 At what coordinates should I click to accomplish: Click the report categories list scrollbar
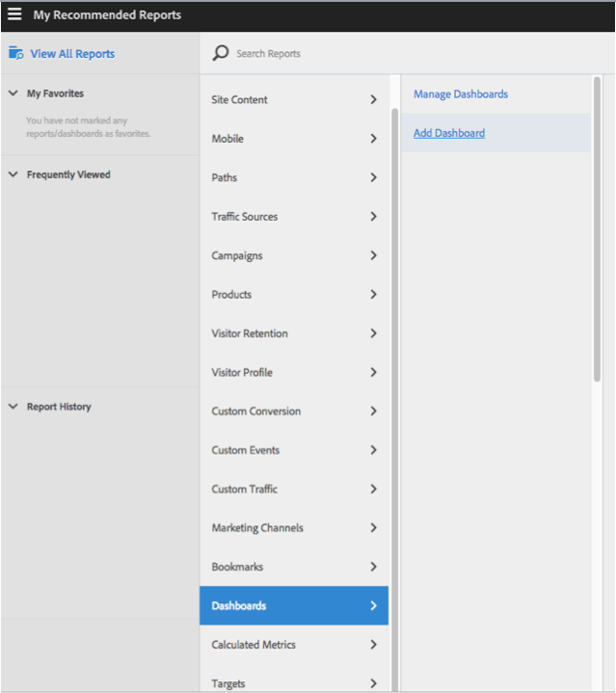(394, 386)
